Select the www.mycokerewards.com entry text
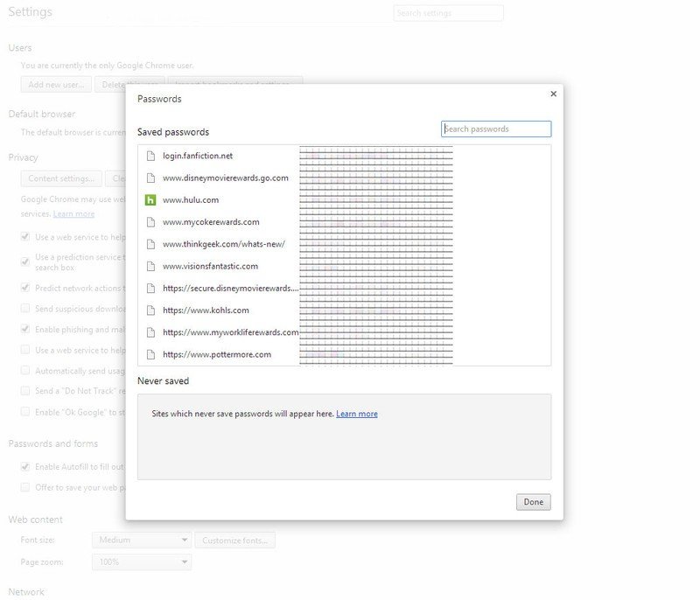Image resolution: width=700 pixels, height=600 pixels. [211, 222]
